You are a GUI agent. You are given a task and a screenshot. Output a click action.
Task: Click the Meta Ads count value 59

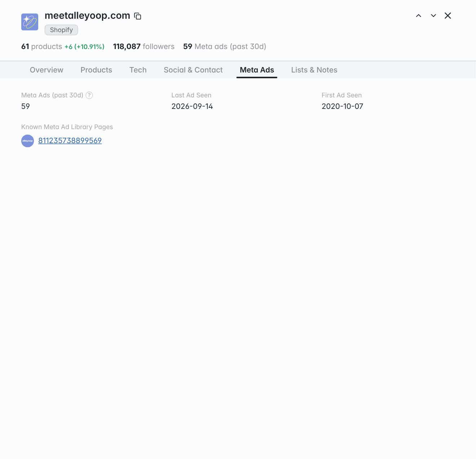(x=26, y=106)
